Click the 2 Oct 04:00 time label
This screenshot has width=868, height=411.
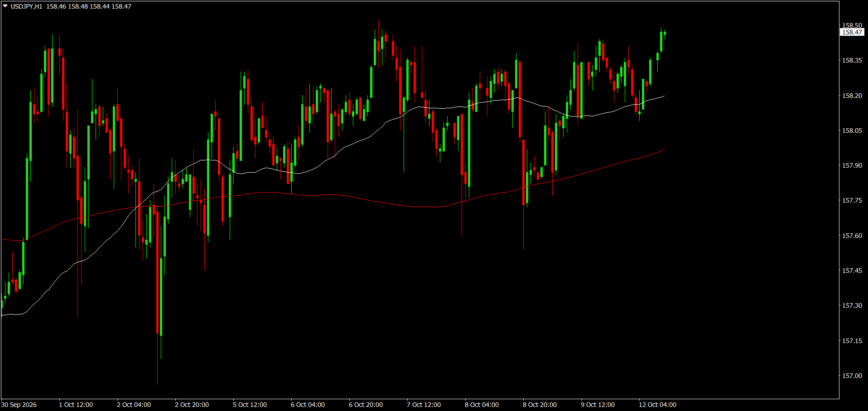[134, 405]
